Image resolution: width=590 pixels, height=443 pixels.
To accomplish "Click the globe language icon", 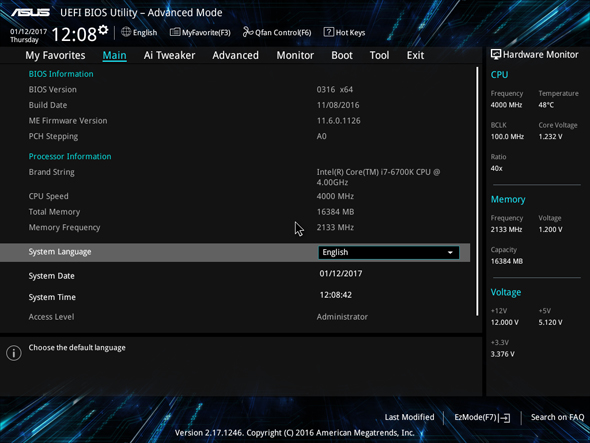I will (x=126, y=32).
